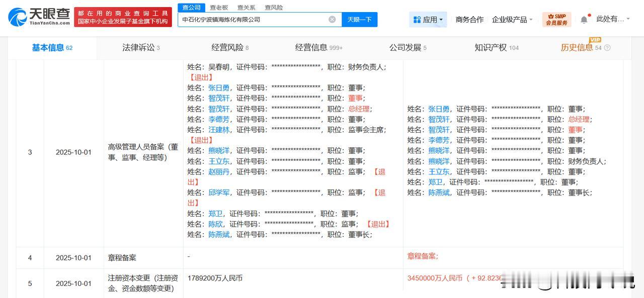Click the 天眼一下 search button
The image size is (644, 298).
[360, 20]
